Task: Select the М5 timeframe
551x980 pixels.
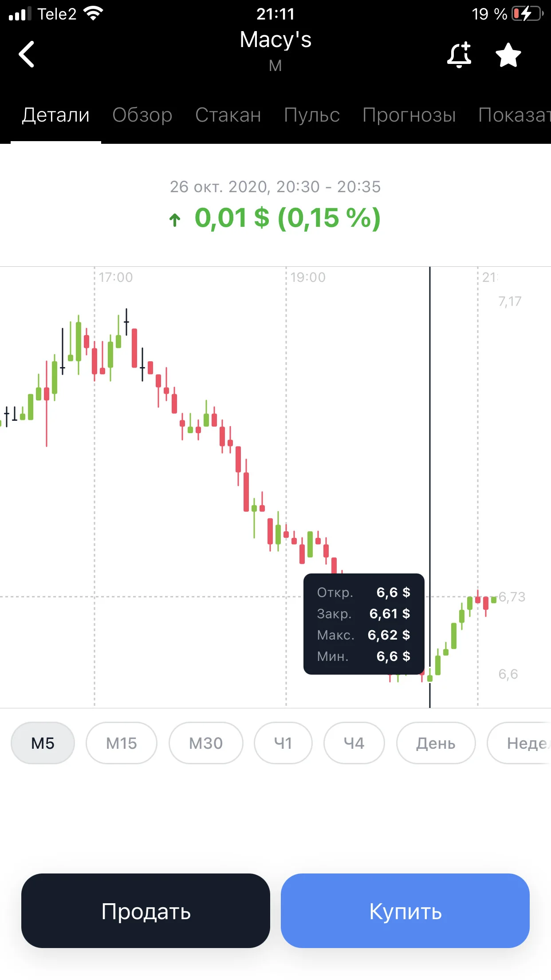Action: pyautogui.click(x=43, y=743)
